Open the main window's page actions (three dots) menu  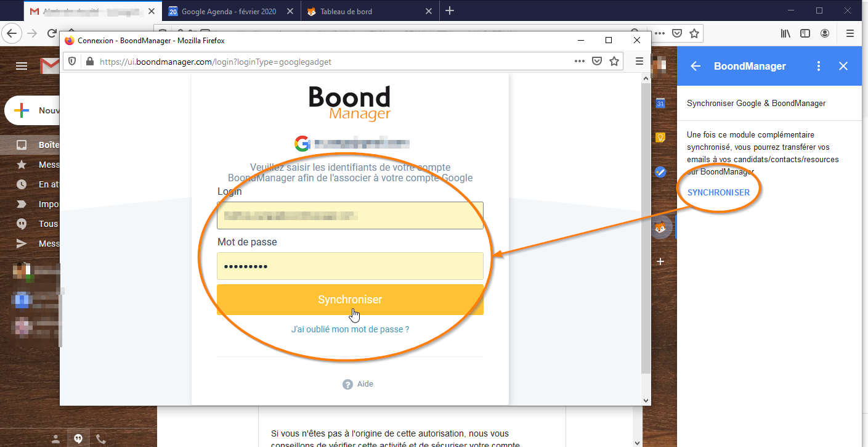click(660, 33)
